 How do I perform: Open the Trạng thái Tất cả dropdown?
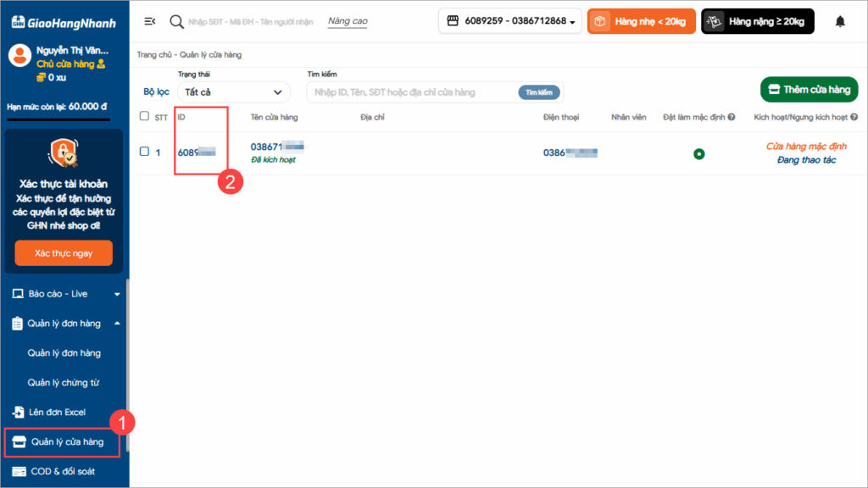tap(233, 91)
